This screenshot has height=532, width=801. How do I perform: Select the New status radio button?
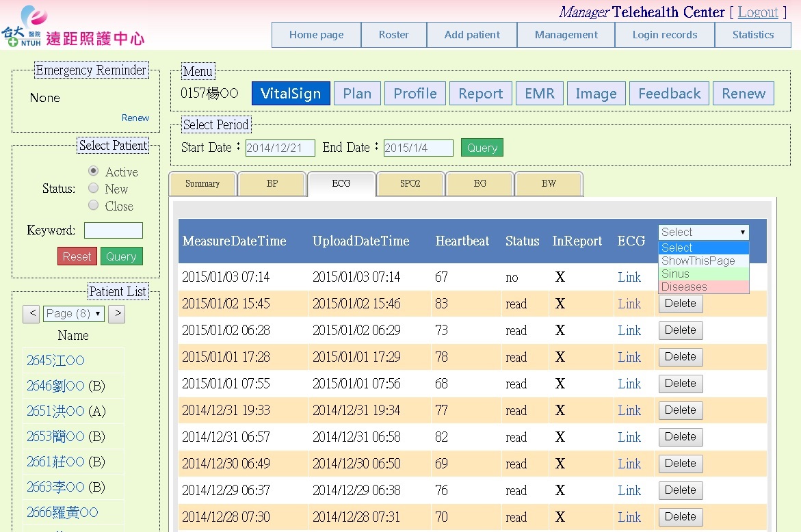point(94,188)
